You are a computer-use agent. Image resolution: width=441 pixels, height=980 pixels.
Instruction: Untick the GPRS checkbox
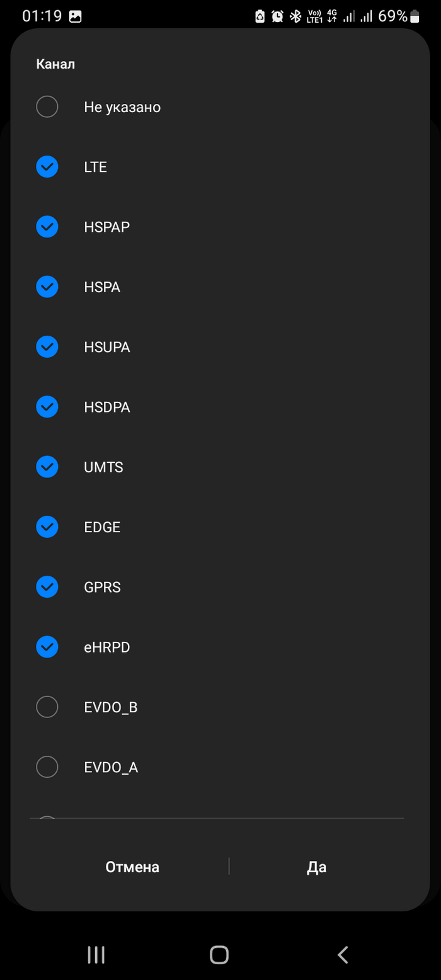pos(47,587)
